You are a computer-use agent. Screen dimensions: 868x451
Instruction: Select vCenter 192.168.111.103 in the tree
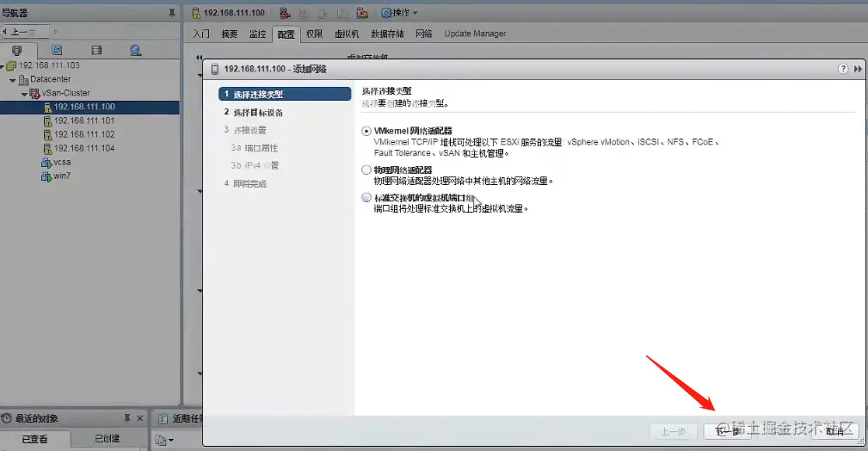[49, 65]
